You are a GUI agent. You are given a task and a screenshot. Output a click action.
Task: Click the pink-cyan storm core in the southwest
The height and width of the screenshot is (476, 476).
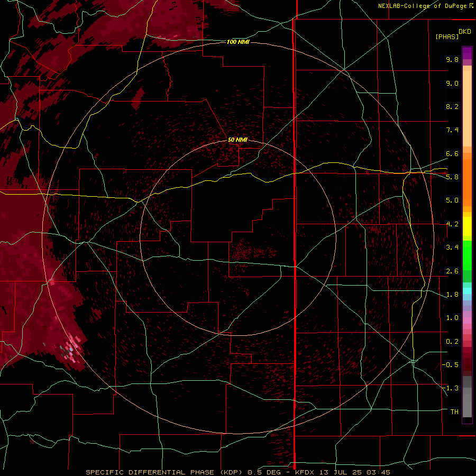pyautogui.click(x=71, y=349)
